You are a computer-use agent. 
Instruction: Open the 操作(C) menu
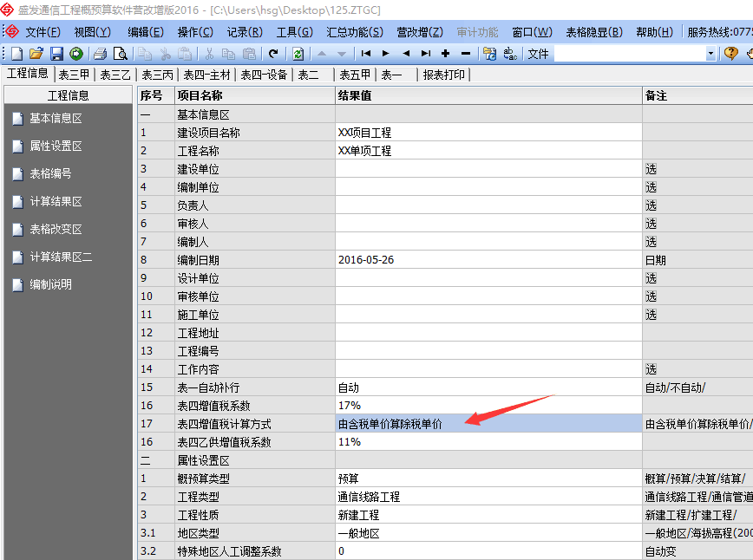pyautogui.click(x=195, y=32)
